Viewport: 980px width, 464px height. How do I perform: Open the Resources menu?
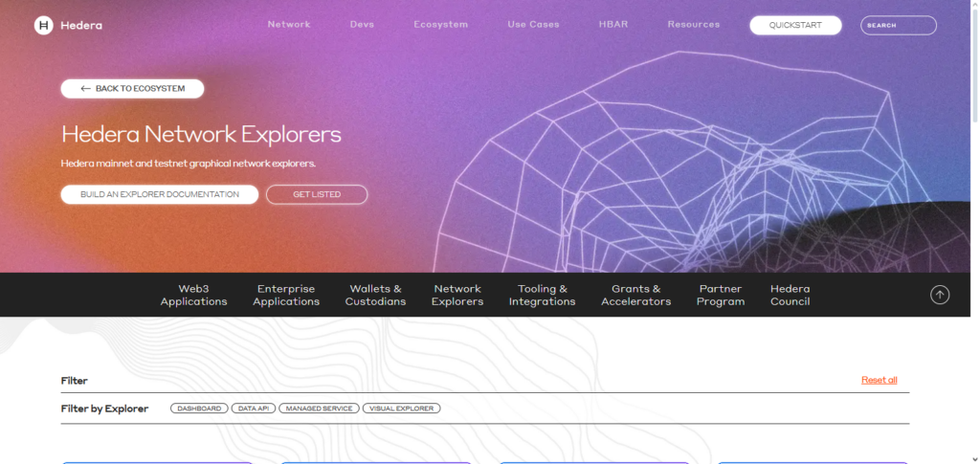point(694,24)
